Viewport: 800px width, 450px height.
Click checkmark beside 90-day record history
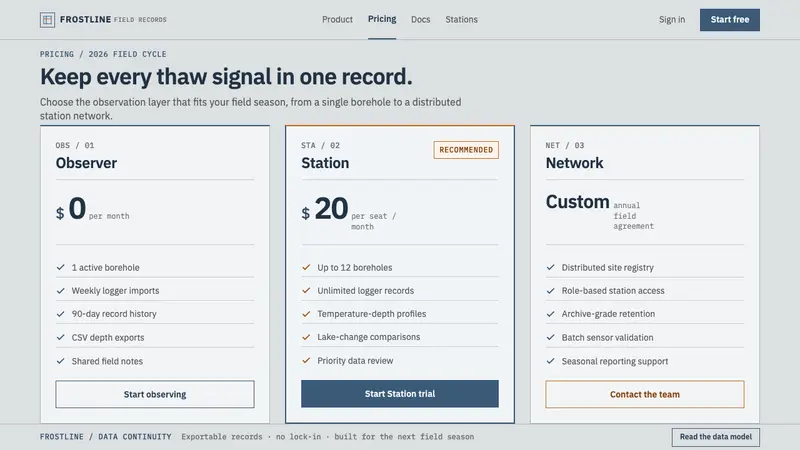click(61, 314)
